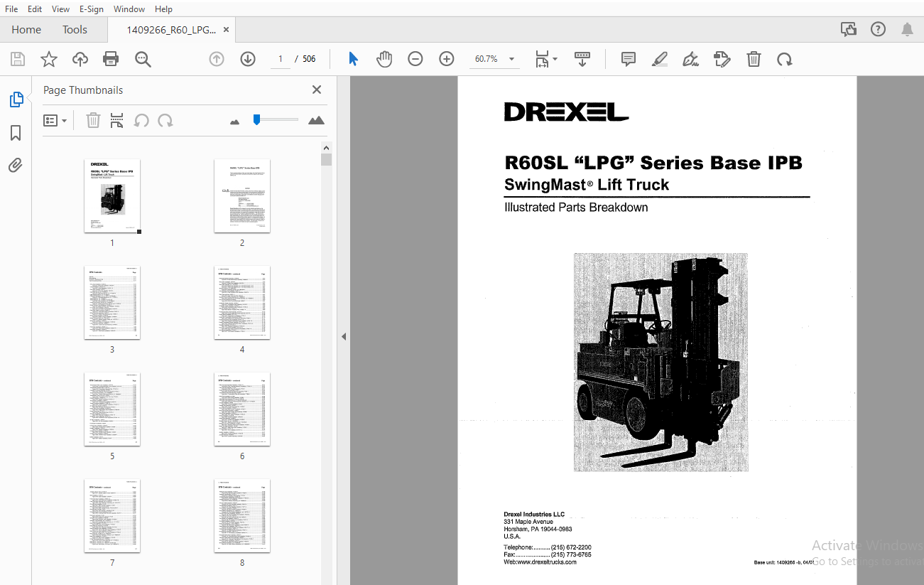The width and height of the screenshot is (924, 585).
Task: Click the edit stamp tool icon
Action: [722, 59]
